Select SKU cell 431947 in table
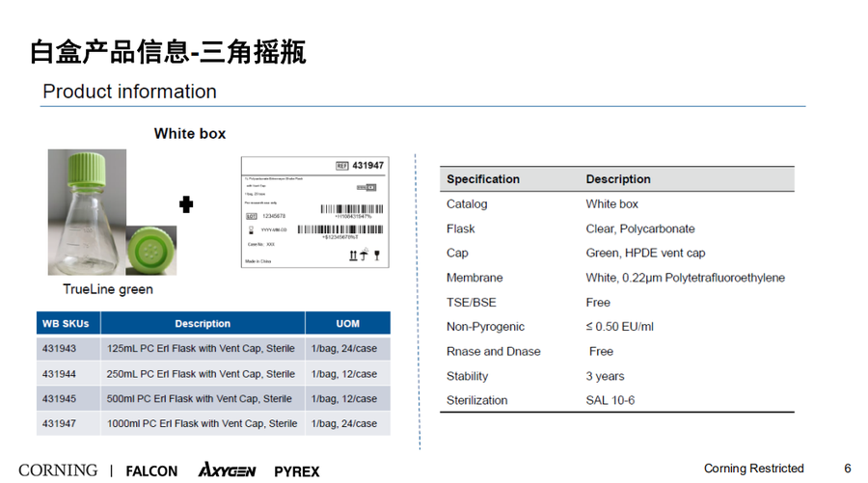 click(68, 423)
